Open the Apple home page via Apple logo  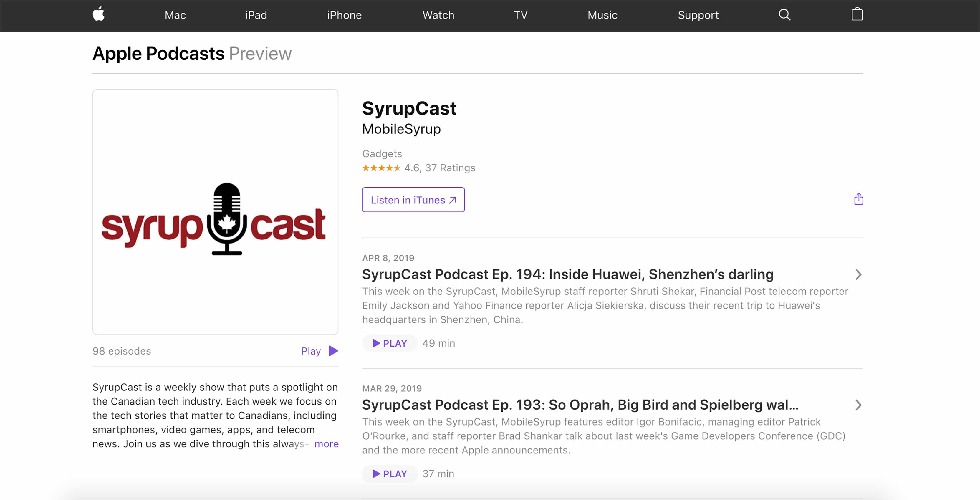pyautogui.click(x=99, y=14)
